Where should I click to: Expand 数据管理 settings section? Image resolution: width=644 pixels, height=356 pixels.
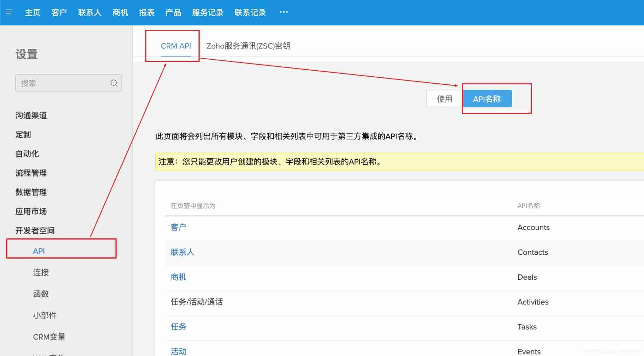click(31, 192)
